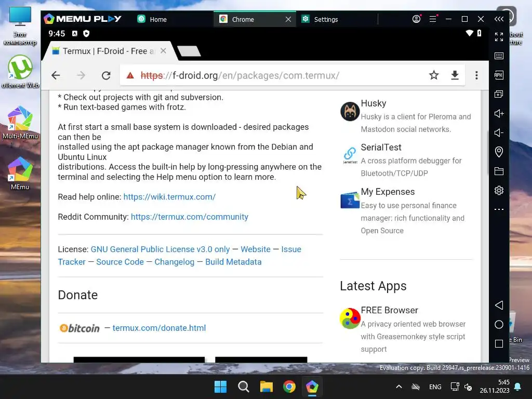Open MEmu settings gear in sidebar
The width and height of the screenshot is (532, 399).
pyautogui.click(x=499, y=190)
